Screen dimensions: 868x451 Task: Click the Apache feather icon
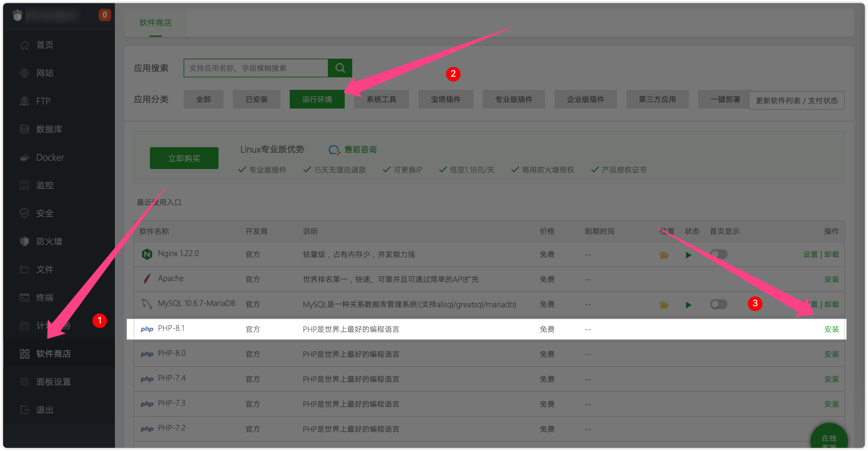[x=147, y=279]
